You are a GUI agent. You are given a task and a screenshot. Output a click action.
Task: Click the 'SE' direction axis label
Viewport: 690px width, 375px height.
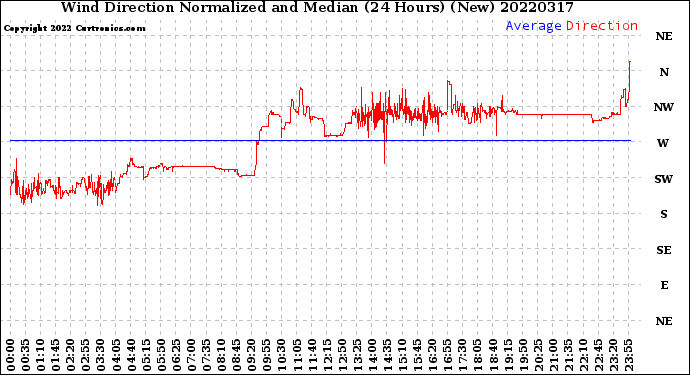point(664,250)
